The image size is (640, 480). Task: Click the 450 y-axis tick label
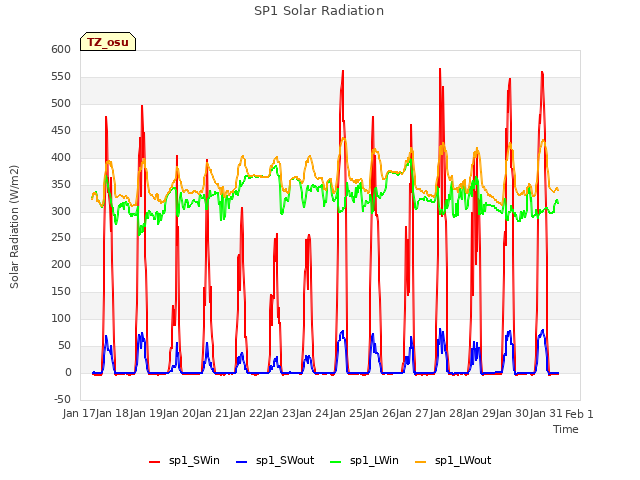point(61,130)
